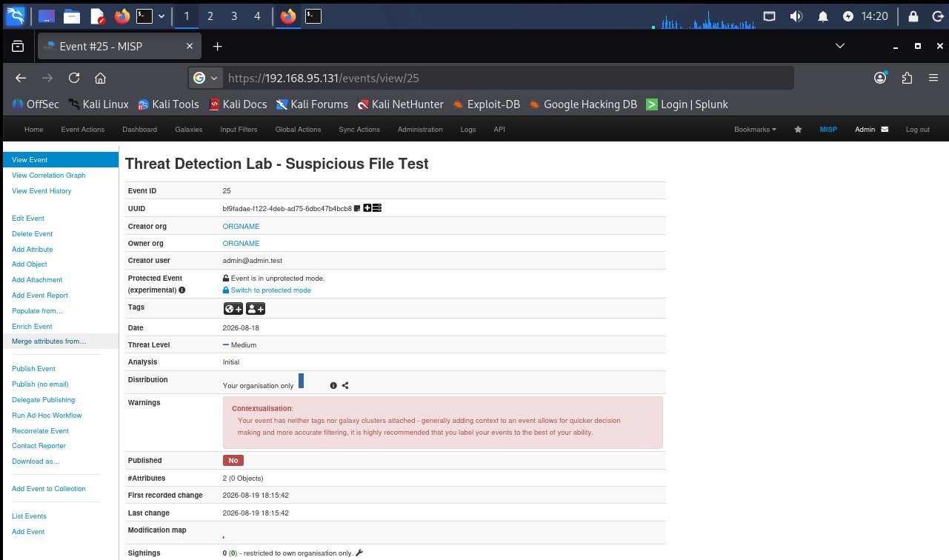This screenshot has width=949, height=560.
Task: Switch to workspace 2
Action: pyautogui.click(x=210, y=16)
